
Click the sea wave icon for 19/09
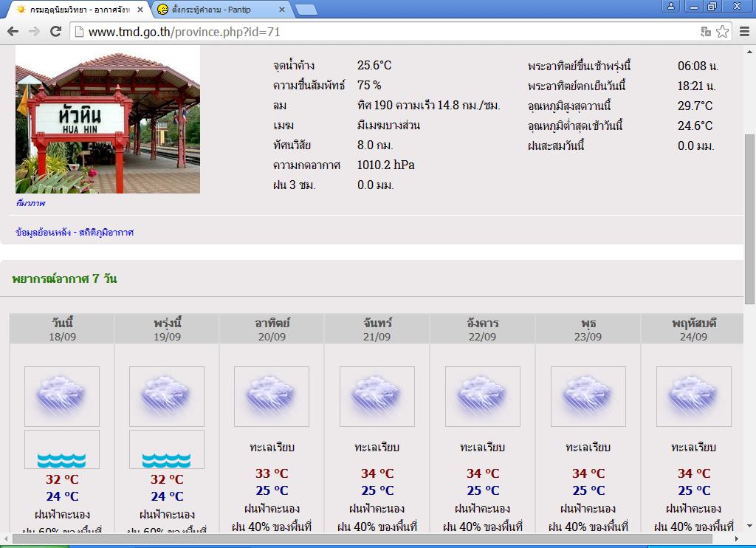(167, 450)
